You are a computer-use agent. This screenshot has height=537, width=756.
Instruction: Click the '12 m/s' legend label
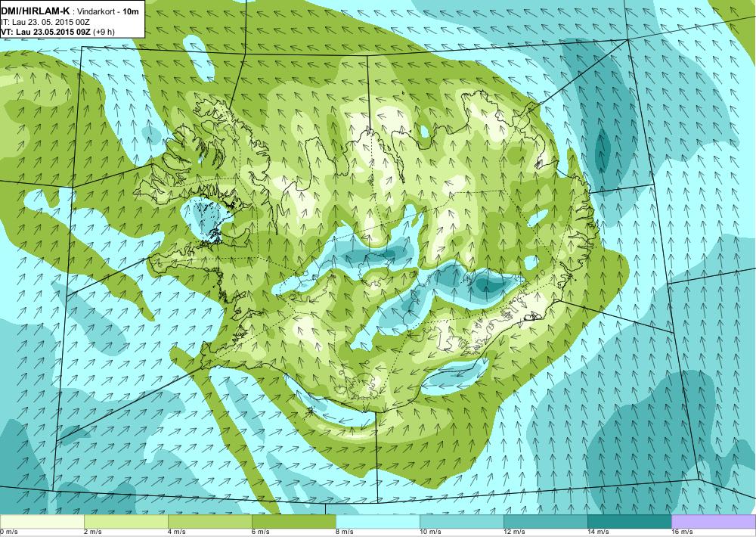[x=514, y=532]
